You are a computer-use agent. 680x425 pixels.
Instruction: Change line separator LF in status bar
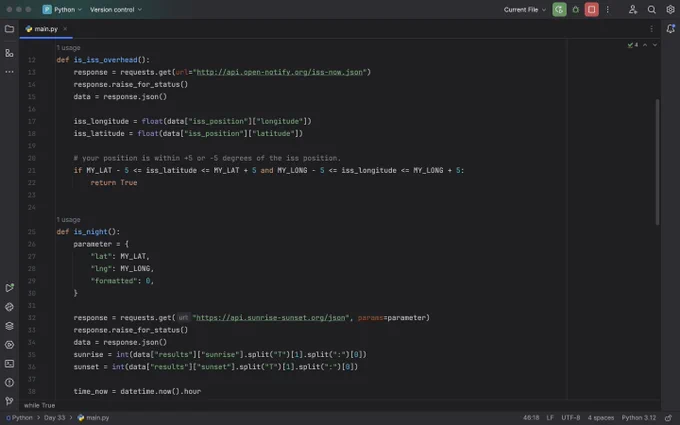click(x=550, y=418)
